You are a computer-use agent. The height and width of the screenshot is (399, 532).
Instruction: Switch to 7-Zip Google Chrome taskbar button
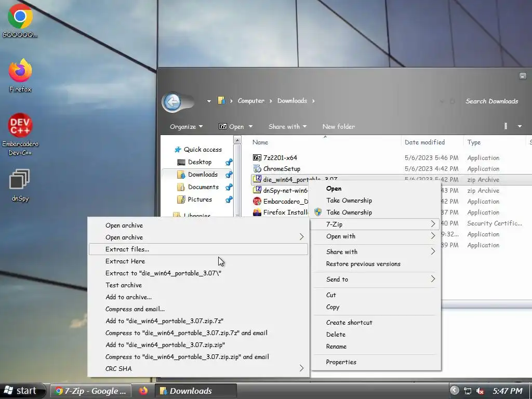(x=91, y=391)
